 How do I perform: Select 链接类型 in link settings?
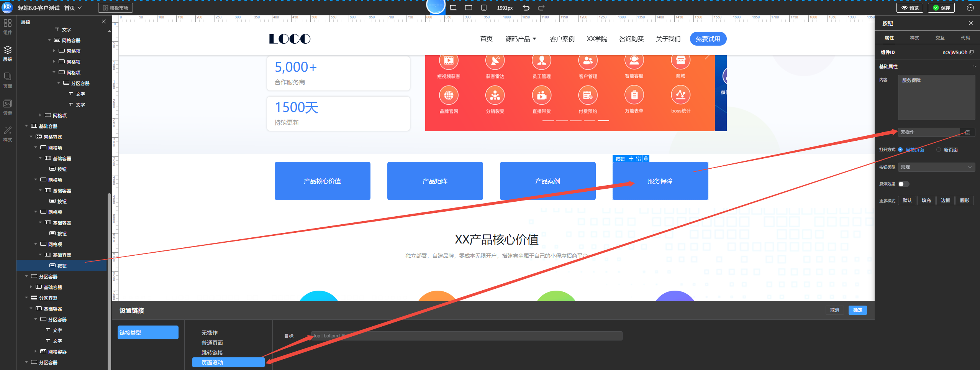point(148,332)
